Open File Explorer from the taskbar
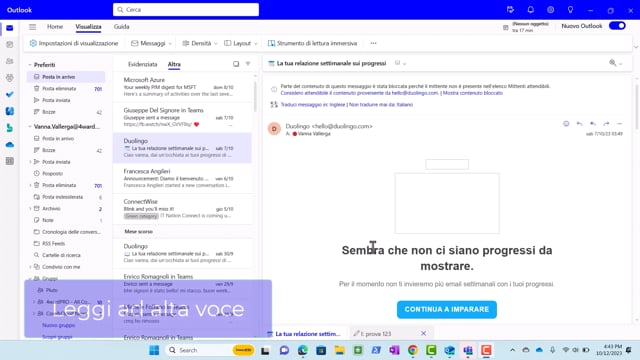The image size is (640, 360). 339,350
